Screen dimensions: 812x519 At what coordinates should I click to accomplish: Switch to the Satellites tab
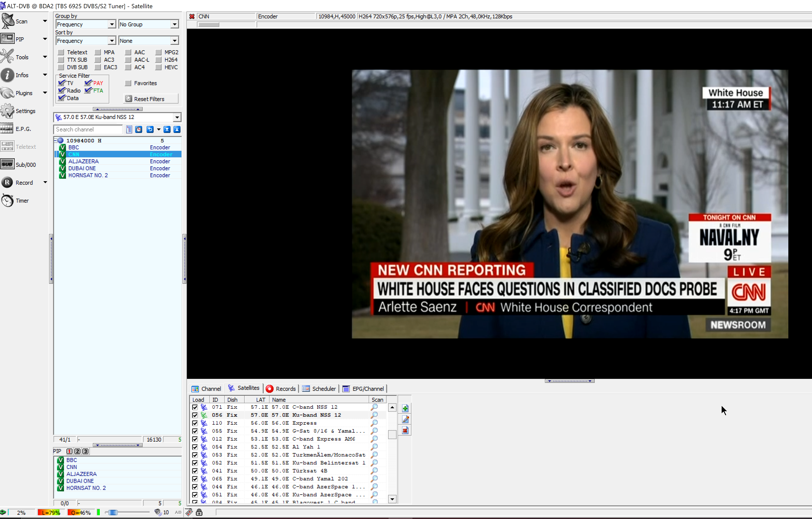[x=244, y=388]
